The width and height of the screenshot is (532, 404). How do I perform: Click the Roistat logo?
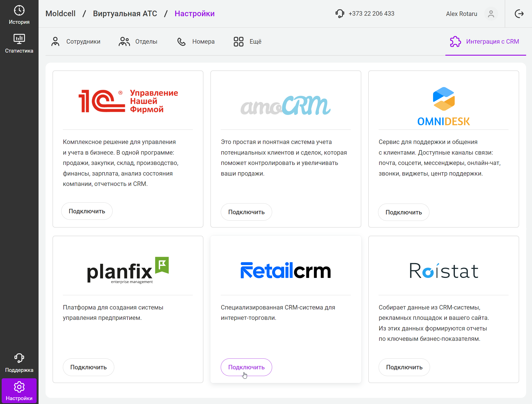pos(443,271)
